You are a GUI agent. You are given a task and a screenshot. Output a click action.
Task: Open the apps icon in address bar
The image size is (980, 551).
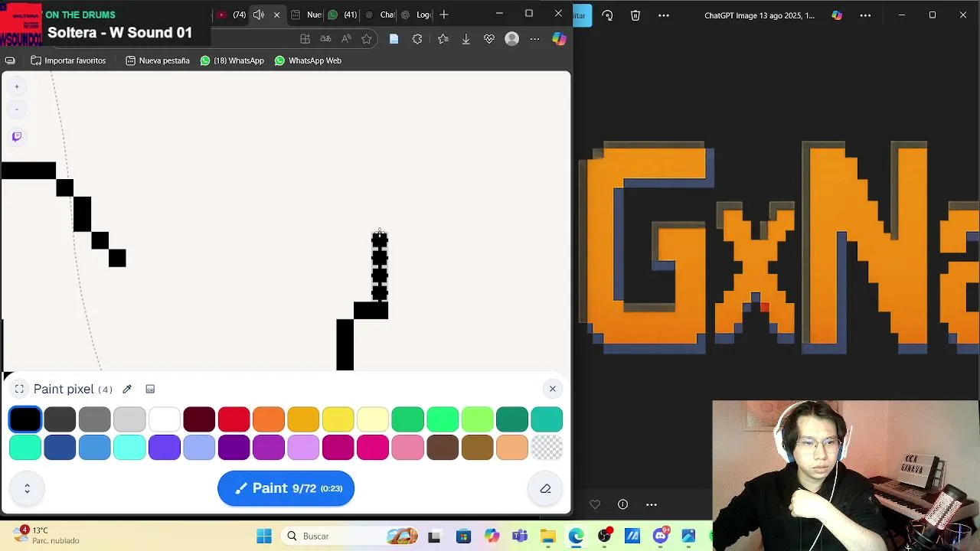[x=305, y=39]
